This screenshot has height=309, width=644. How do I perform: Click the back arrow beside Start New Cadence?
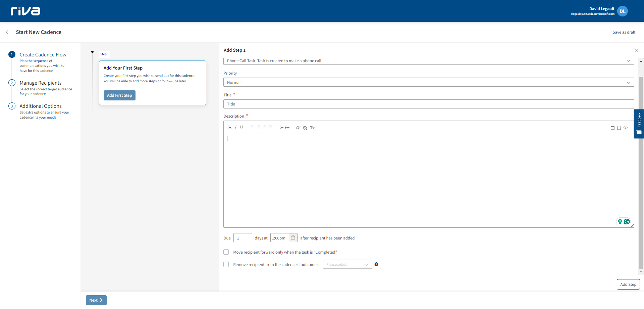click(x=9, y=32)
